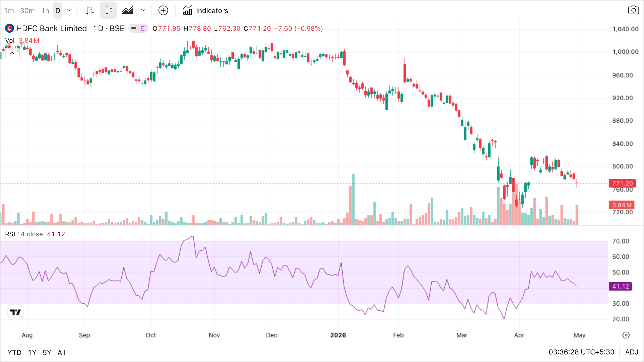Select the 5Y date range
The width and height of the screenshot is (644, 362).
[x=47, y=352]
